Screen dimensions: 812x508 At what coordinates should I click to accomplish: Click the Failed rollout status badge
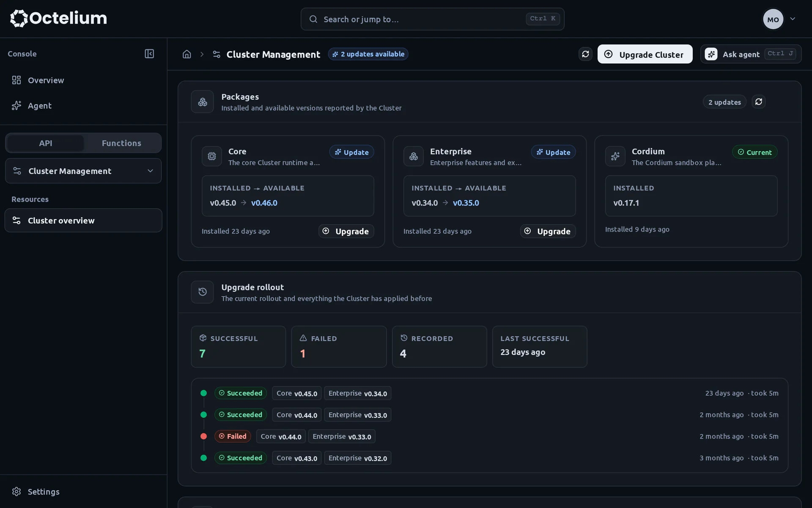[233, 436]
